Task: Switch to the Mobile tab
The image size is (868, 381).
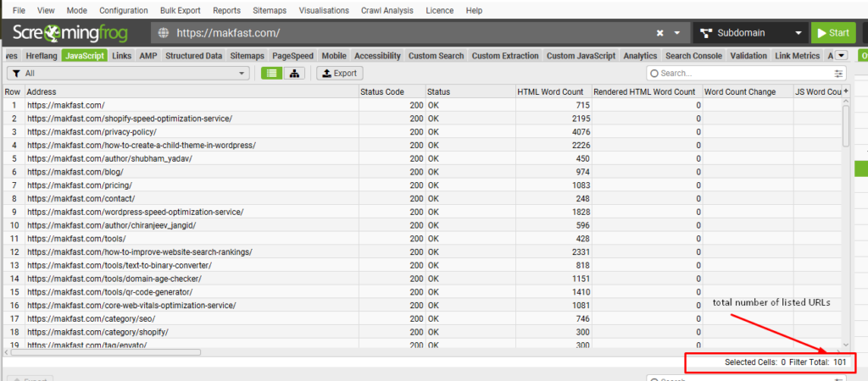Action: 334,55
